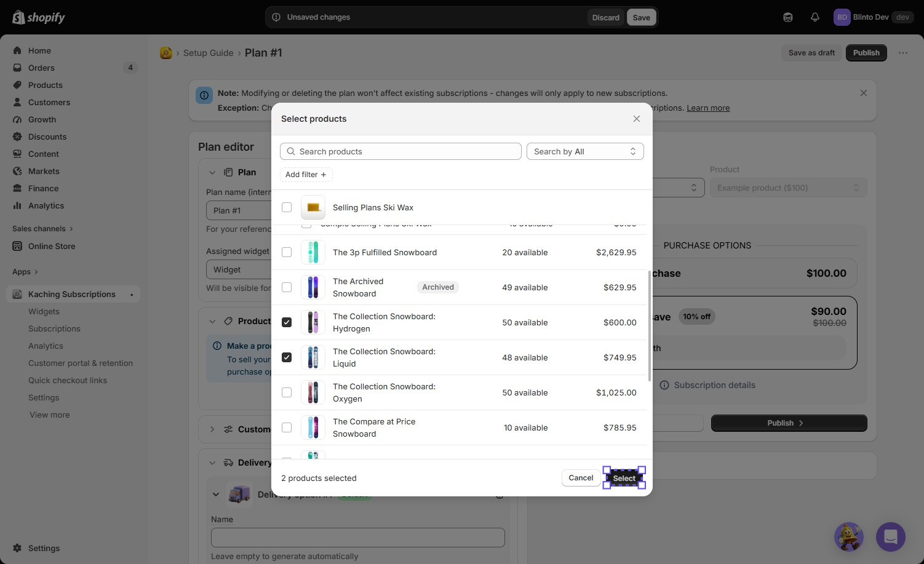The width and height of the screenshot is (924, 564).
Task: Check The Archived Snowboard checkbox
Action: pyautogui.click(x=287, y=287)
